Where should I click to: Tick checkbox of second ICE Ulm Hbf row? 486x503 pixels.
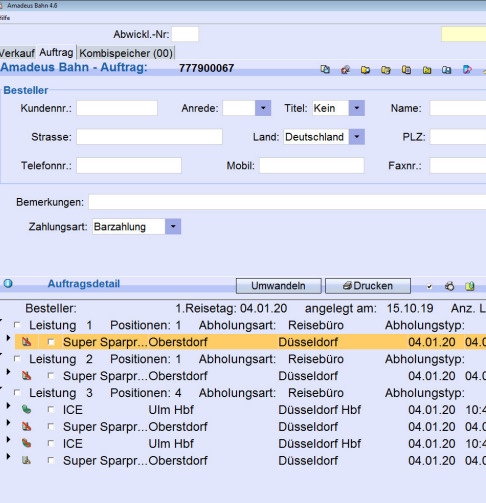pyautogui.click(x=51, y=443)
